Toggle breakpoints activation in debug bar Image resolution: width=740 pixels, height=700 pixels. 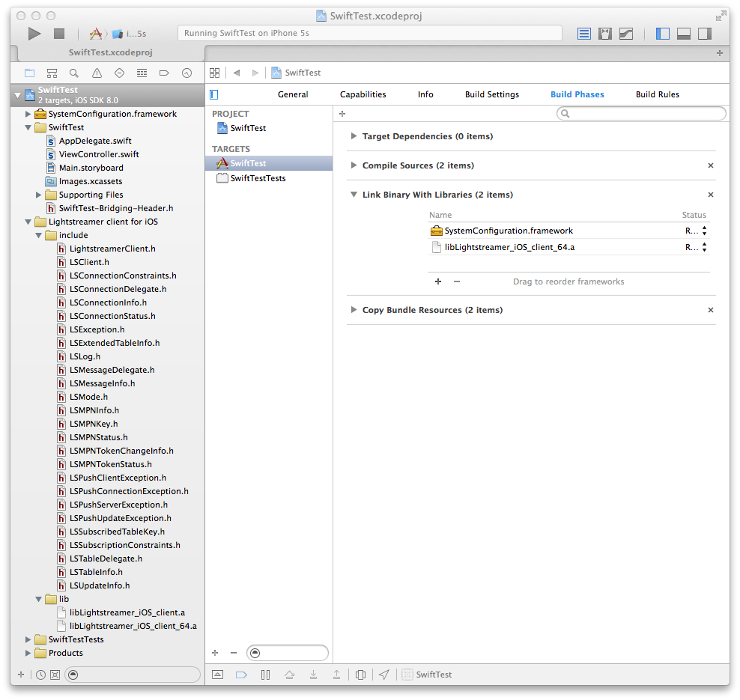click(241, 675)
